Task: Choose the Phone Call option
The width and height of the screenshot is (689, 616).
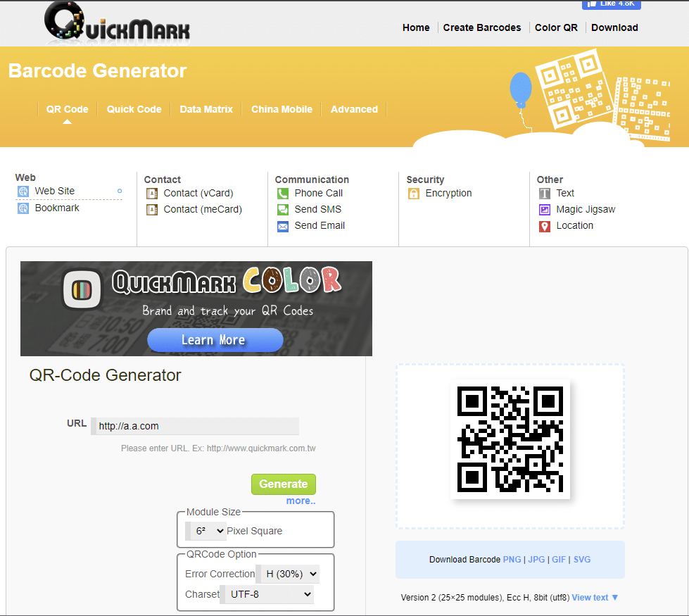Action: [319, 194]
